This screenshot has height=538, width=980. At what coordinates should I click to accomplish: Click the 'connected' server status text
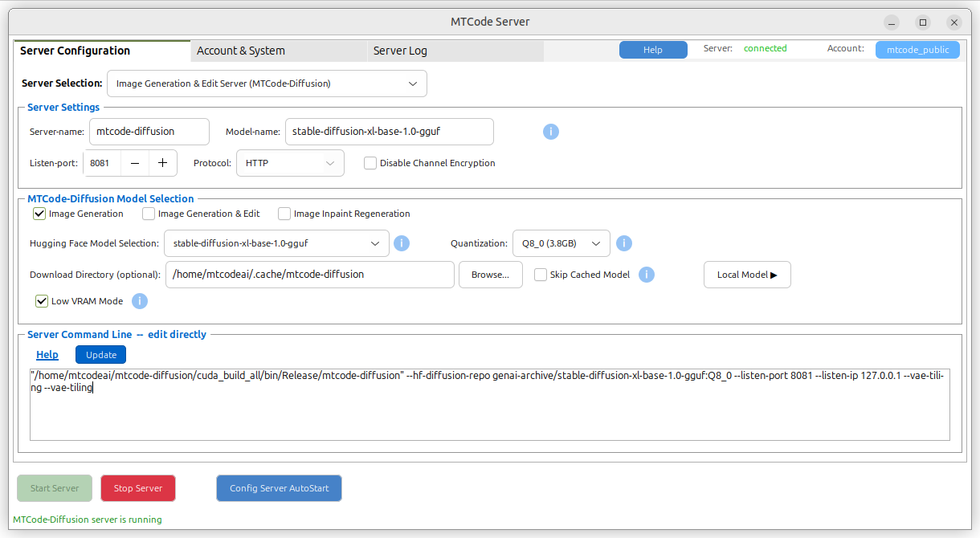click(766, 48)
